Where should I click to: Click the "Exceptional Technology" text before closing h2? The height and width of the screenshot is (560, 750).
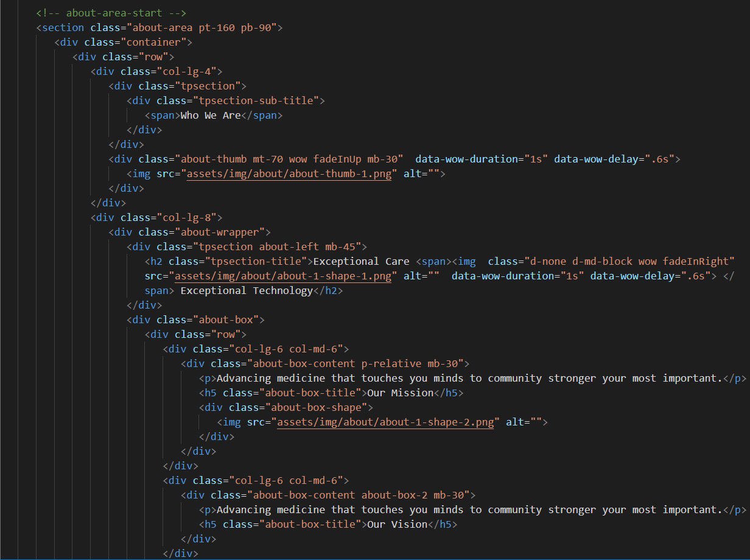pyautogui.click(x=247, y=291)
